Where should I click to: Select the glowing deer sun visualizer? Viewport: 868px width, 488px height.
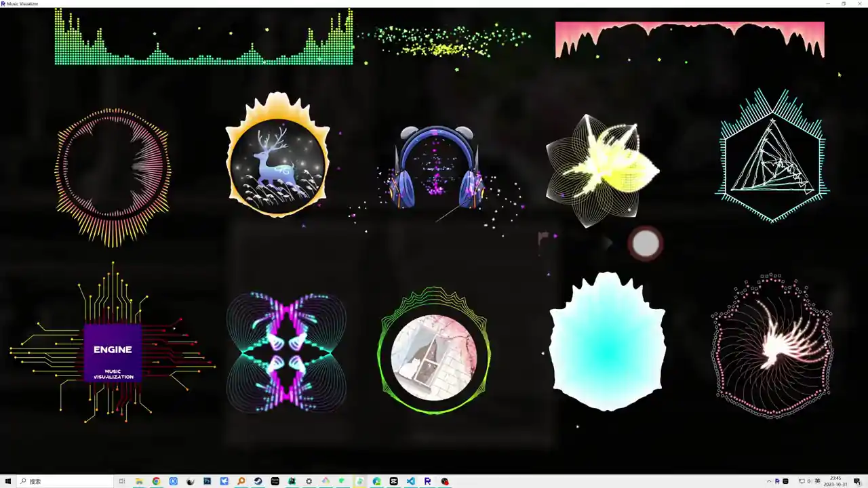277,155
